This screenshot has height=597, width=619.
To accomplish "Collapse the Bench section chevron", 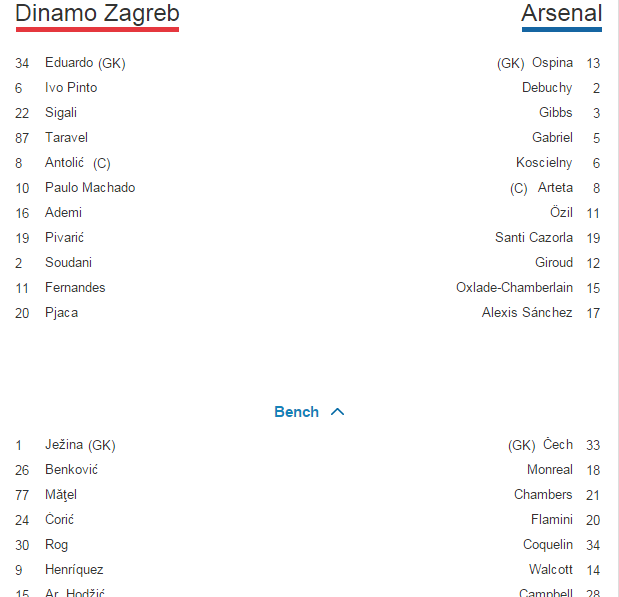I will pyautogui.click(x=337, y=412).
